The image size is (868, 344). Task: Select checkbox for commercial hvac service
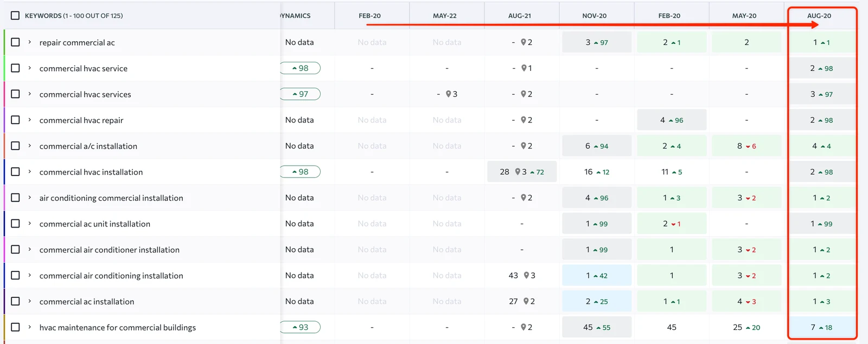15,68
